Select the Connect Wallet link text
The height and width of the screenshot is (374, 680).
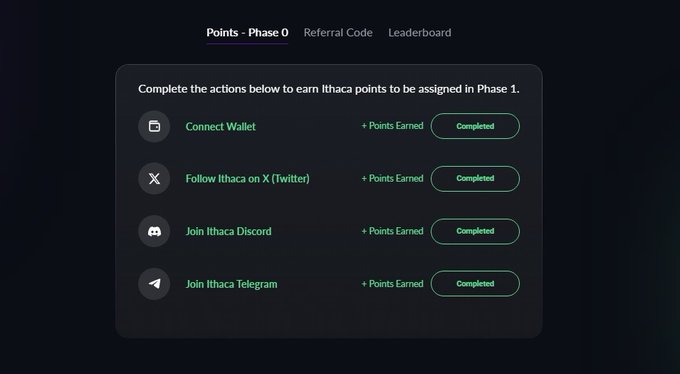point(221,127)
